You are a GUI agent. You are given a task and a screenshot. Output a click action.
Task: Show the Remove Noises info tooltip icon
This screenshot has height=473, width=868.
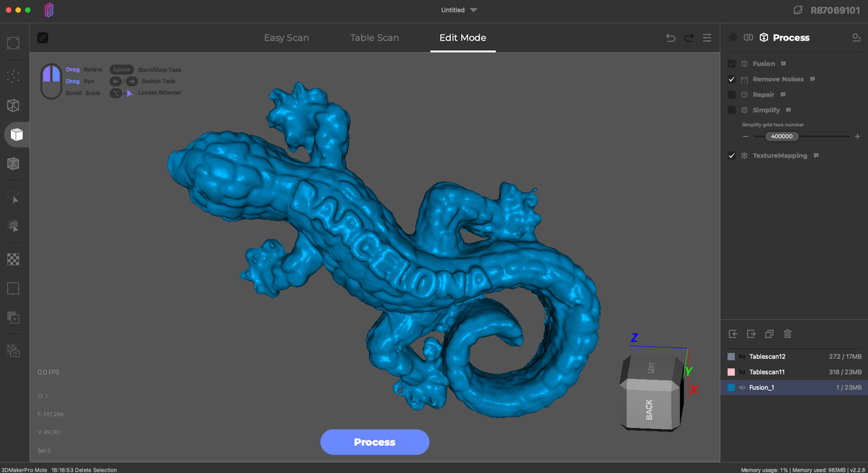coord(812,79)
